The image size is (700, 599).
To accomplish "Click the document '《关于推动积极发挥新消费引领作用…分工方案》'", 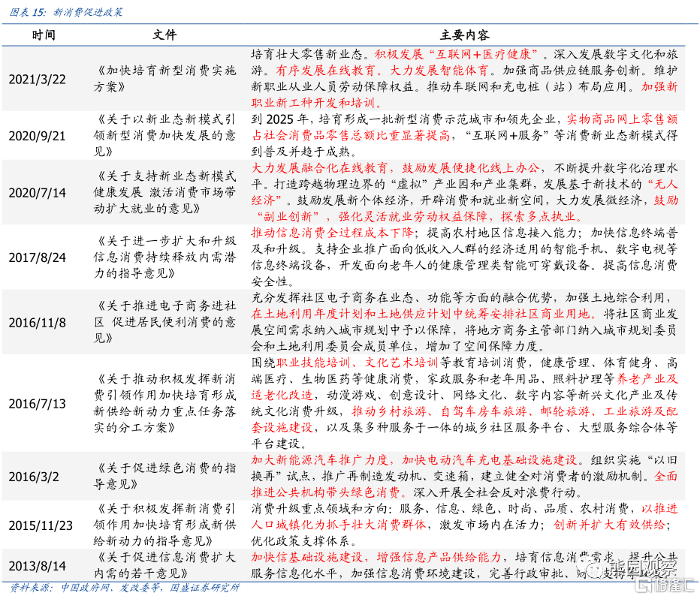I will pos(164,403).
